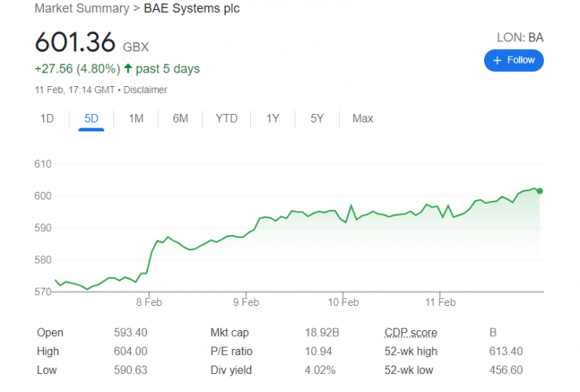This screenshot has height=392, width=580.
Task: Click the green endpoint dot on chart
Action: [x=538, y=190]
